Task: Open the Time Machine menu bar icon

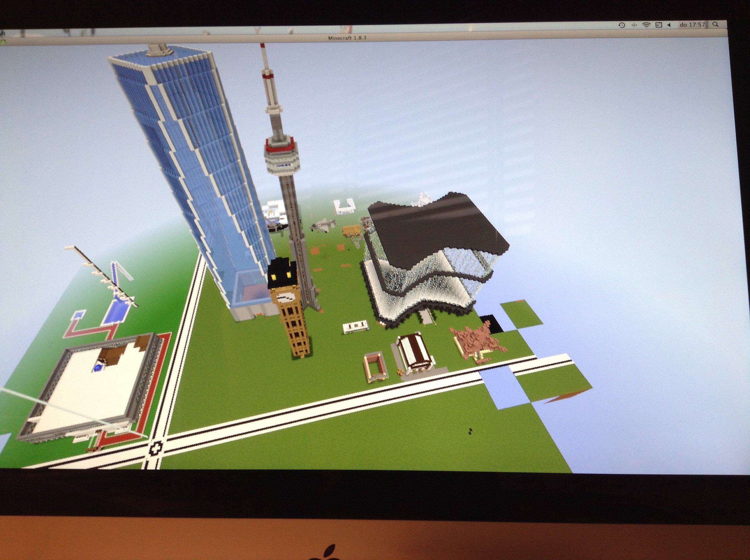Action: tap(622, 25)
